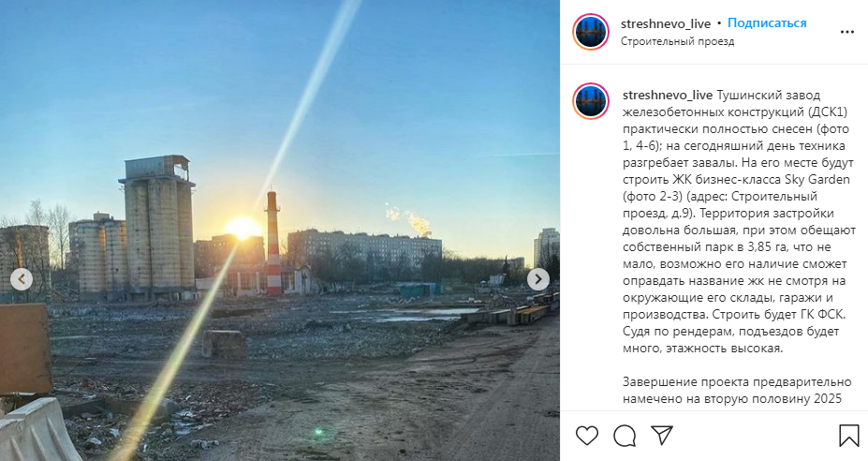The image size is (868, 461).
Task: Open the avatar next to the caption
Action: (591, 101)
